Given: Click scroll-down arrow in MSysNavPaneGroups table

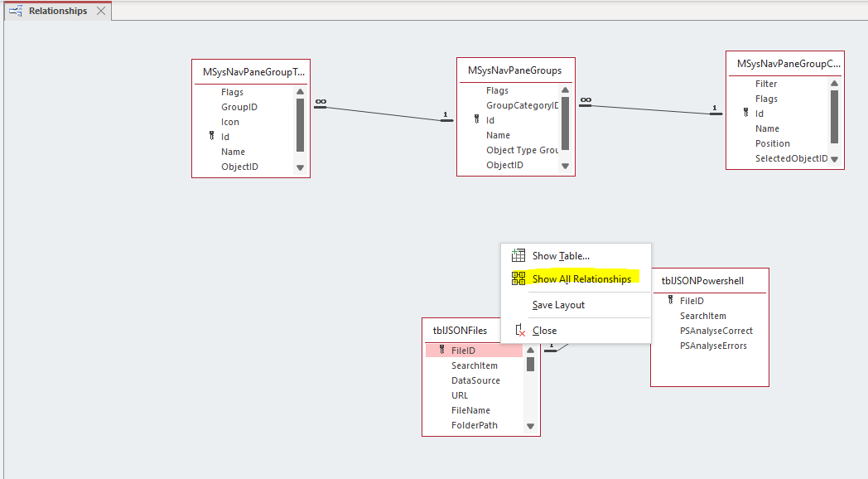Looking at the screenshot, I should (x=565, y=166).
